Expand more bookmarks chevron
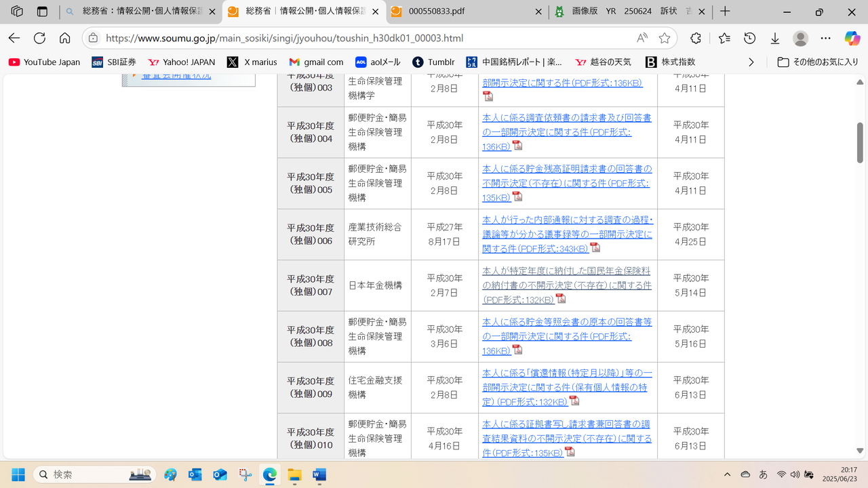The width and height of the screenshot is (868, 488). coord(751,62)
